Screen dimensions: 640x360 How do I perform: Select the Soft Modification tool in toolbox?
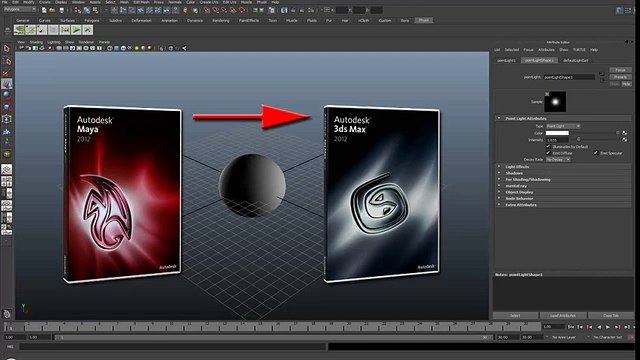(x=7, y=131)
